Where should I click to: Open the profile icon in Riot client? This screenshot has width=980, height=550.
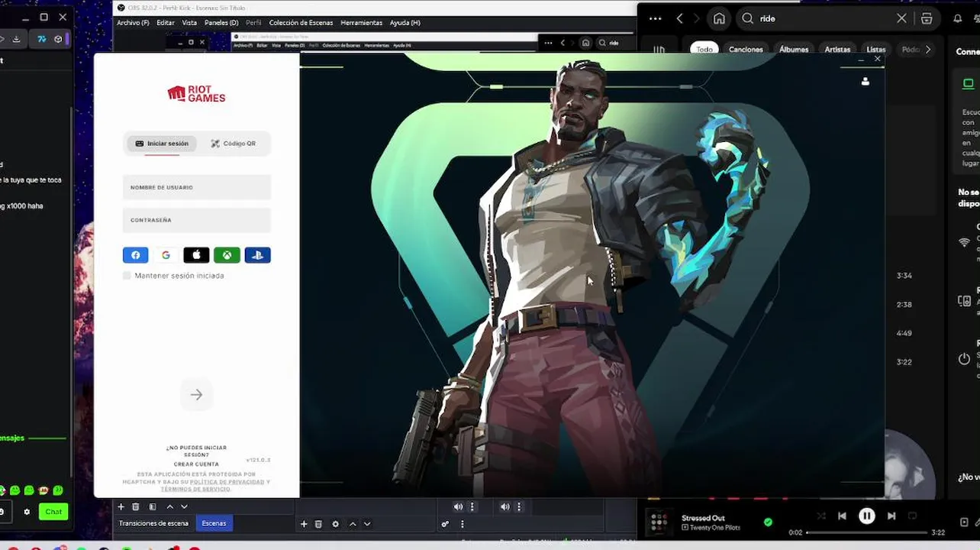click(866, 82)
